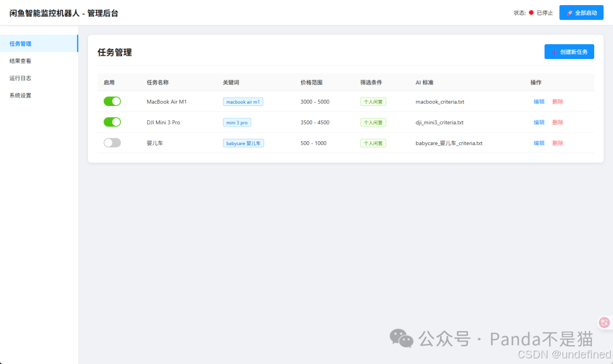The height and width of the screenshot is (364, 613).
Task: Click 删除 for MacBook Air M1 task
Action: tap(558, 101)
